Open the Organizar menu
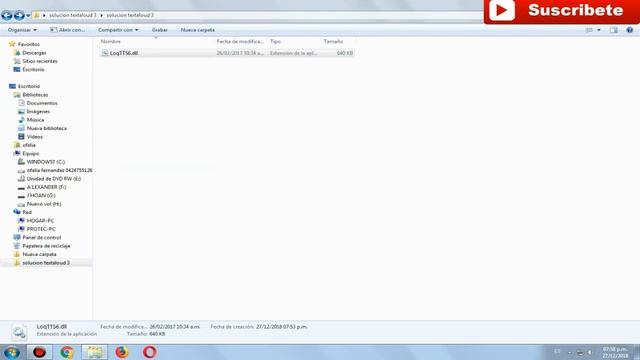The image size is (640, 360). tap(22, 30)
